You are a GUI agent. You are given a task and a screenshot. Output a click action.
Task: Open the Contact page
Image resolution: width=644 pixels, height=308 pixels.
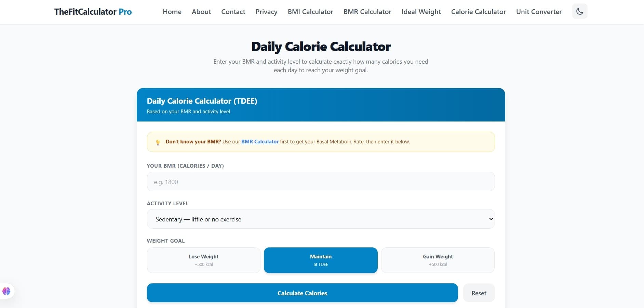(233, 12)
